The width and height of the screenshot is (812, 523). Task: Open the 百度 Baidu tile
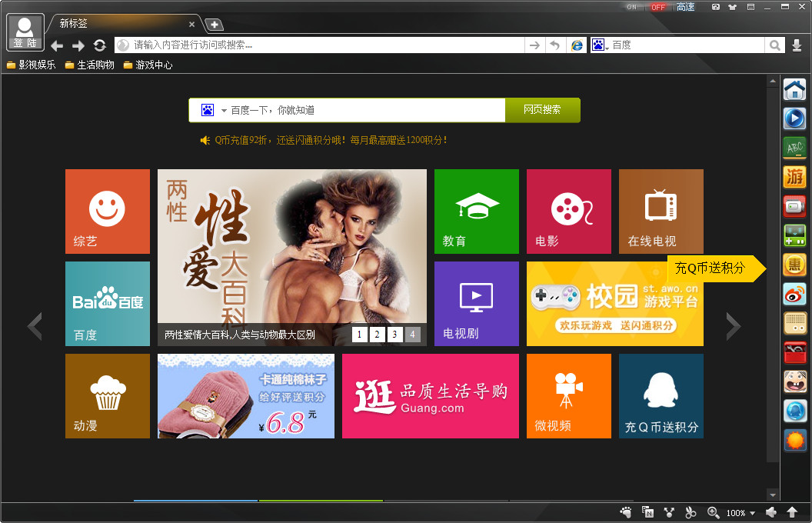pos(108,304)
